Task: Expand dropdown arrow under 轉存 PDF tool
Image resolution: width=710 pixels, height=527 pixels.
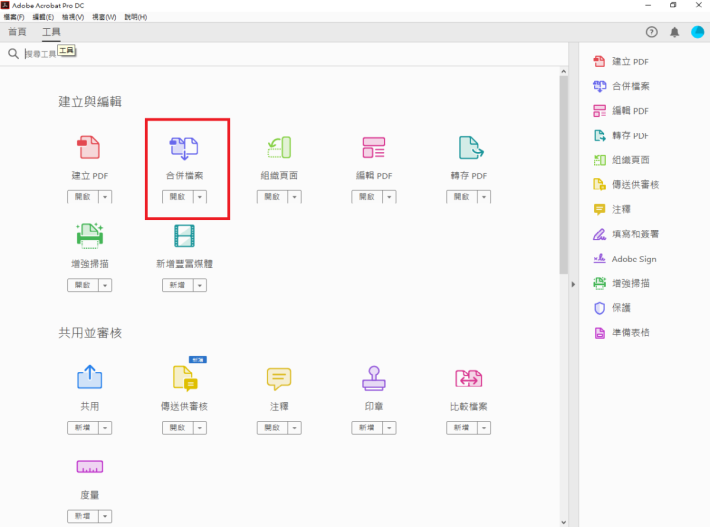Action: (484, 197)
